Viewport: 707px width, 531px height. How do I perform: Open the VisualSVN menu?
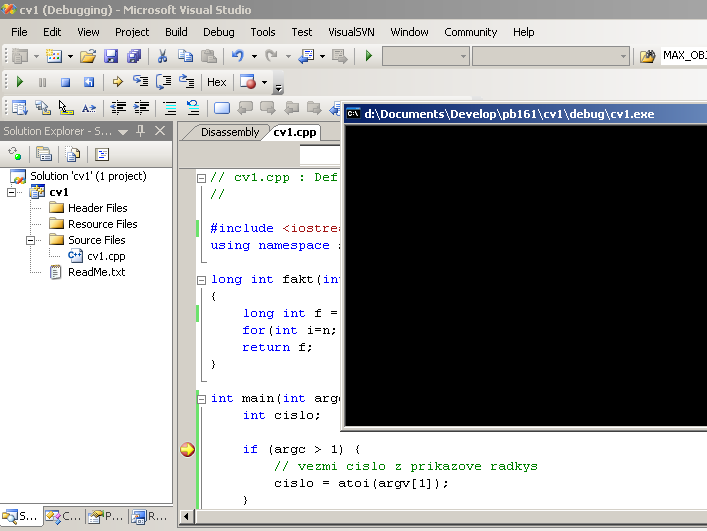351,32
